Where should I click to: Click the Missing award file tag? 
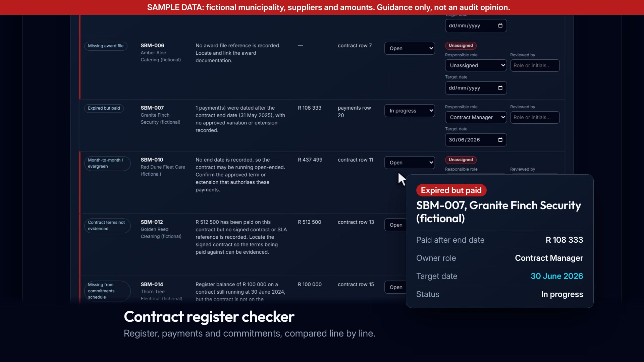coord(106,46)
